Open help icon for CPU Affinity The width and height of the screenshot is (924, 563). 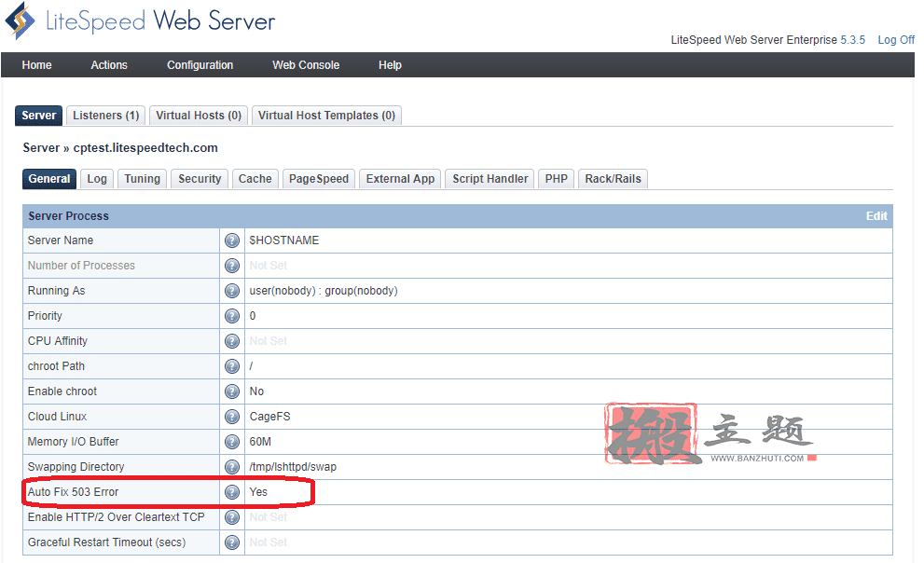click(232, 341)
